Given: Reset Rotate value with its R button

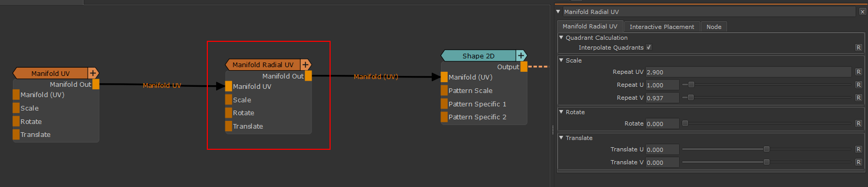Looking at the screenshot, I should 859,123.
